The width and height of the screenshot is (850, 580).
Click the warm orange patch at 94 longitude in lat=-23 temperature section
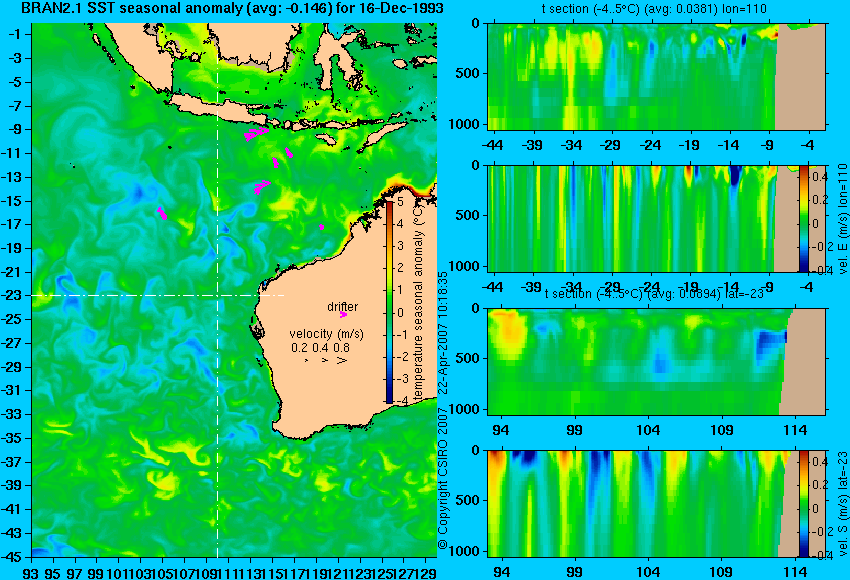tap(508, 333)
